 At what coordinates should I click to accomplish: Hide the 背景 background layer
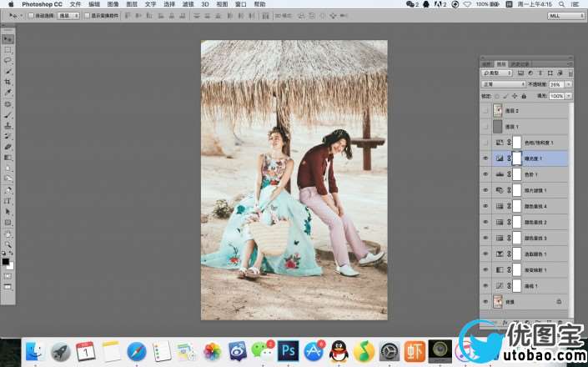click(x=485, y=302)
